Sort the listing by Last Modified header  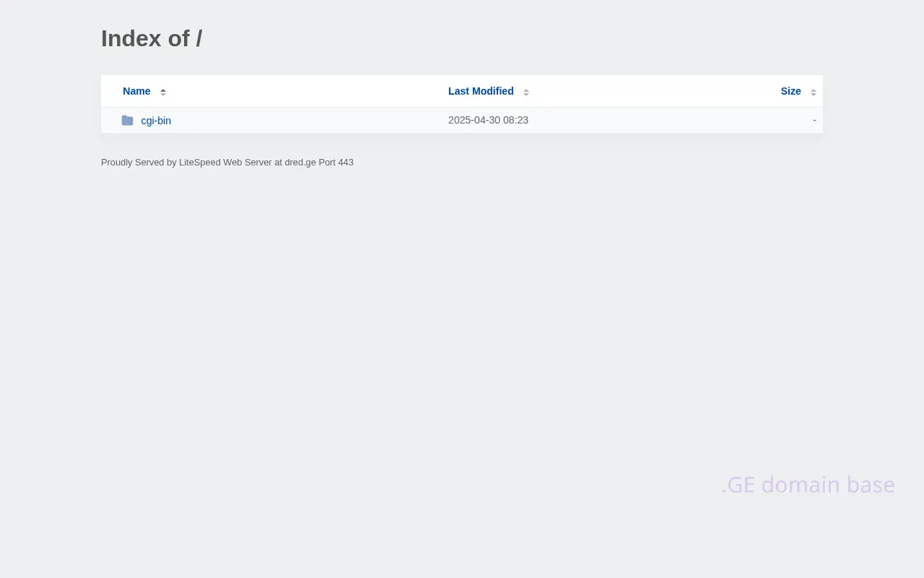tap(481, 91)
